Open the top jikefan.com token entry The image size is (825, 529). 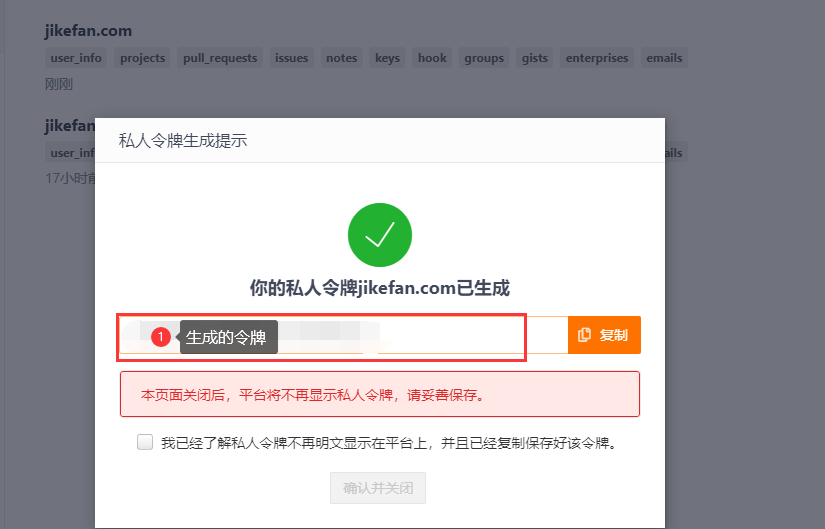(88, 31)
